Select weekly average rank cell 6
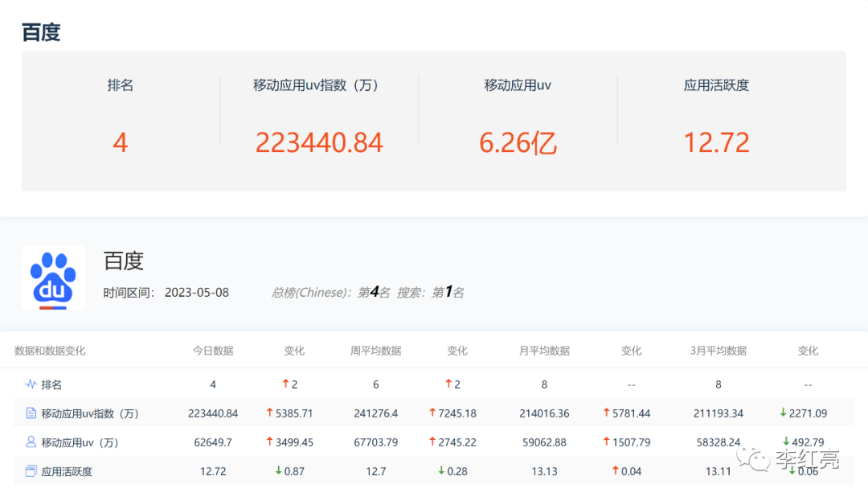Viewport: 868px width, 497px height. click(376, 384)
